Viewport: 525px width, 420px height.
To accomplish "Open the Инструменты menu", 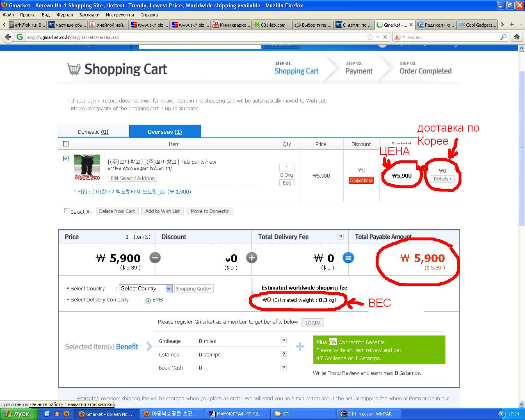I will (x=120, y=15).
